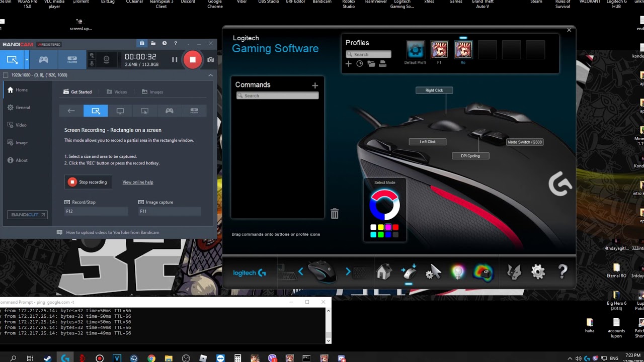Click the Bandicam lock icon in title bar
The width and height of the screenshot is (644, 362).
[142, 44]
